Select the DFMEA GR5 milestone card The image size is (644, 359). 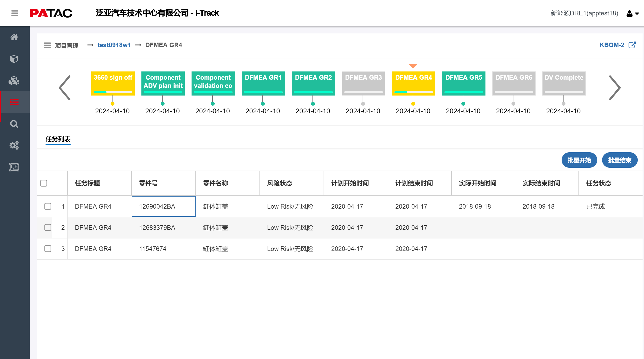click(464, 83)
